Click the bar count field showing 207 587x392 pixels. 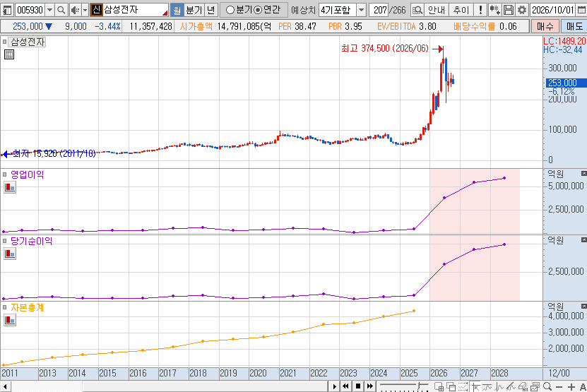click(x=380, y=10)
